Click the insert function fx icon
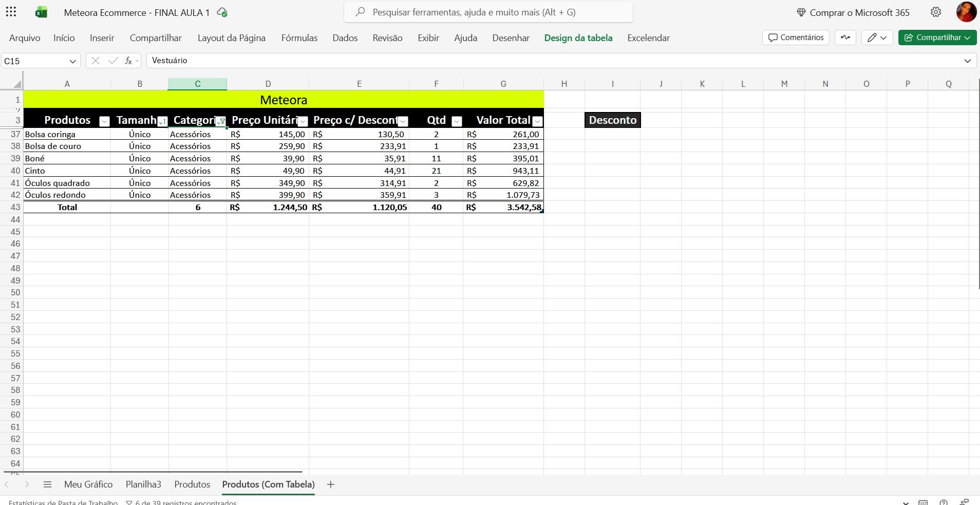Screen dimensions: 980x505 click(128, 61)
